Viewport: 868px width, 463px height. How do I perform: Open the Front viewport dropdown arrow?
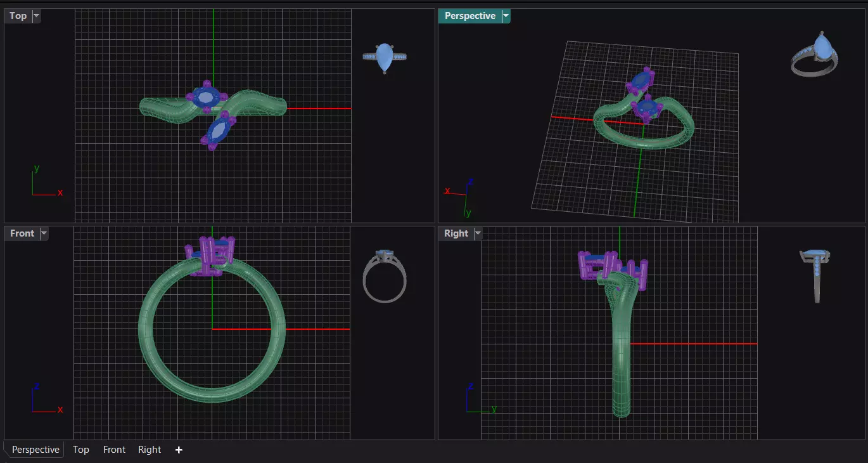pyautogui.click(x=44, y=233)
